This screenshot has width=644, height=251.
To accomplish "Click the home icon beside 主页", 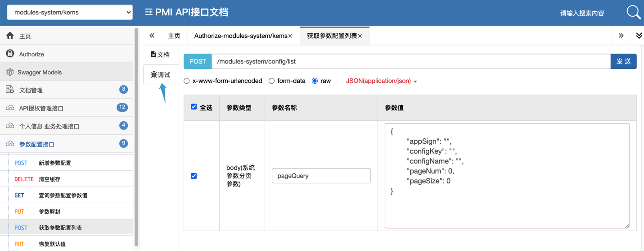I will point(10,36).
